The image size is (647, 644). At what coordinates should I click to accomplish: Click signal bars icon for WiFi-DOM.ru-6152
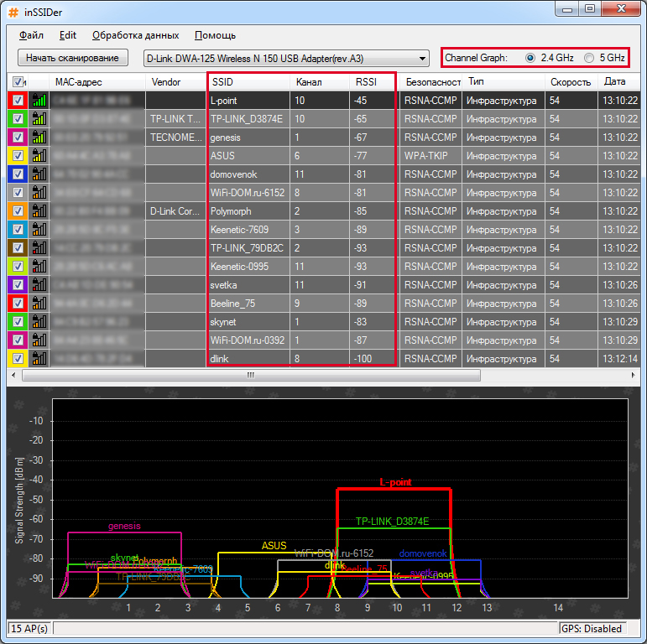point(39,193)
